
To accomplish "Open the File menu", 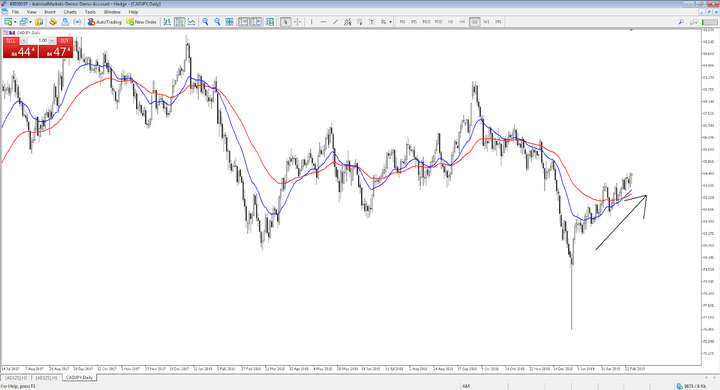I will click(x=15, y=12).
